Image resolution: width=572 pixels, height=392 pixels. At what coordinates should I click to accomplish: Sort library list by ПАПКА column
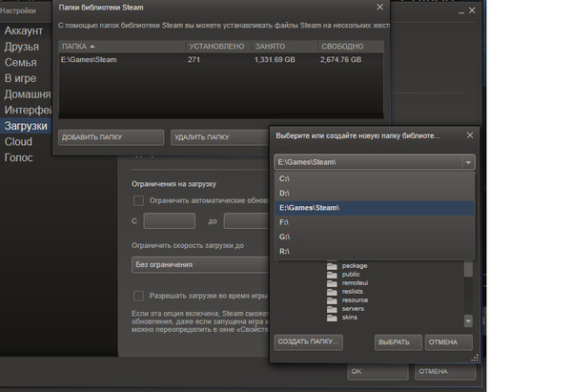(122, 47)
